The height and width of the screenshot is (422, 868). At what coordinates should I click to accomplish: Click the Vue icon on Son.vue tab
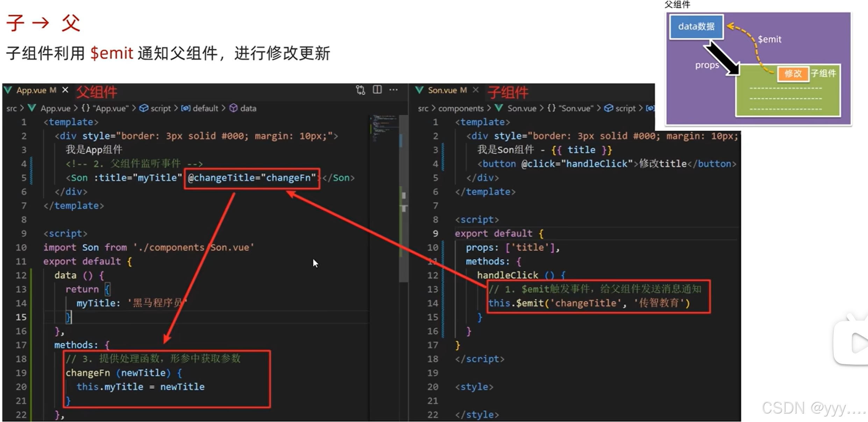(419, 90)
